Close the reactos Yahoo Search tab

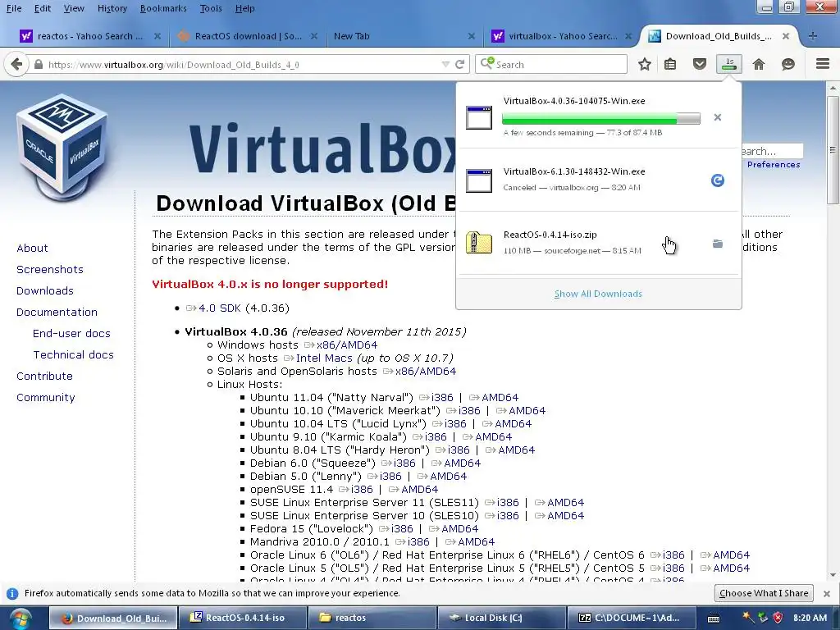click(157, 36)
